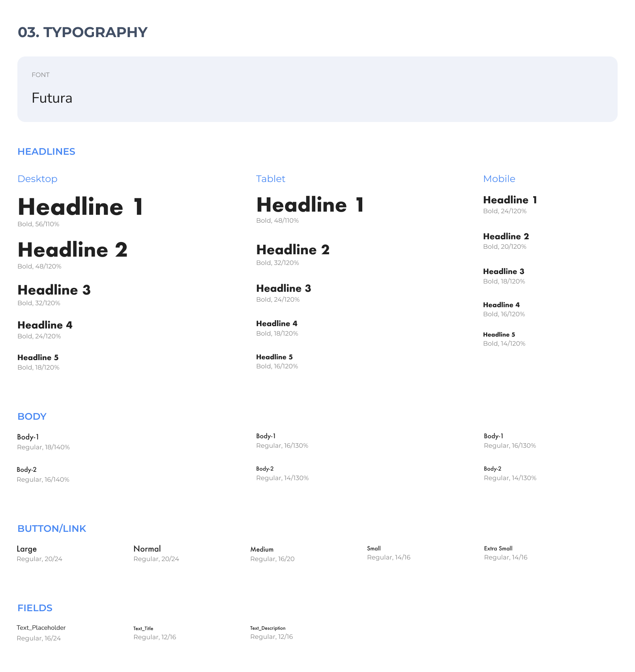Click the BODY section heading

(32, 417)
